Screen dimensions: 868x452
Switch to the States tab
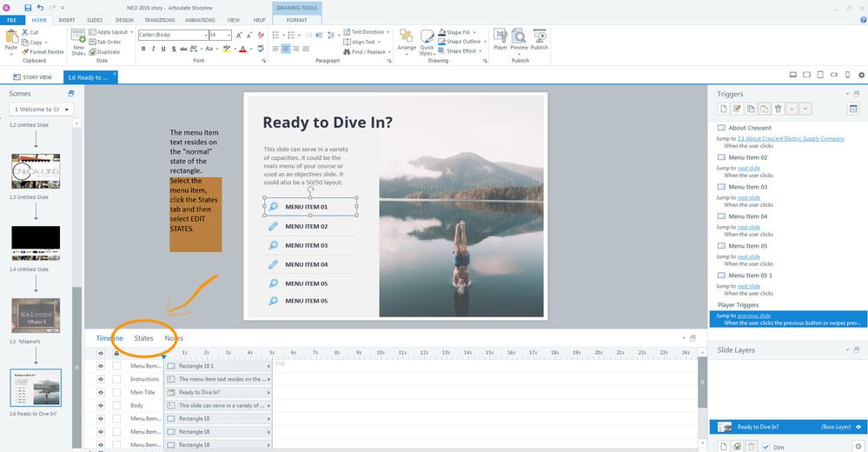(143, 338)
